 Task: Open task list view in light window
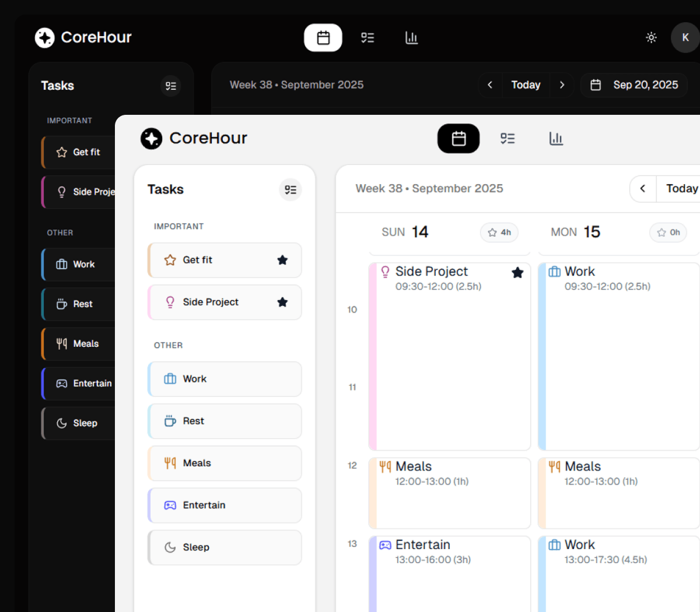pos(508,139)
